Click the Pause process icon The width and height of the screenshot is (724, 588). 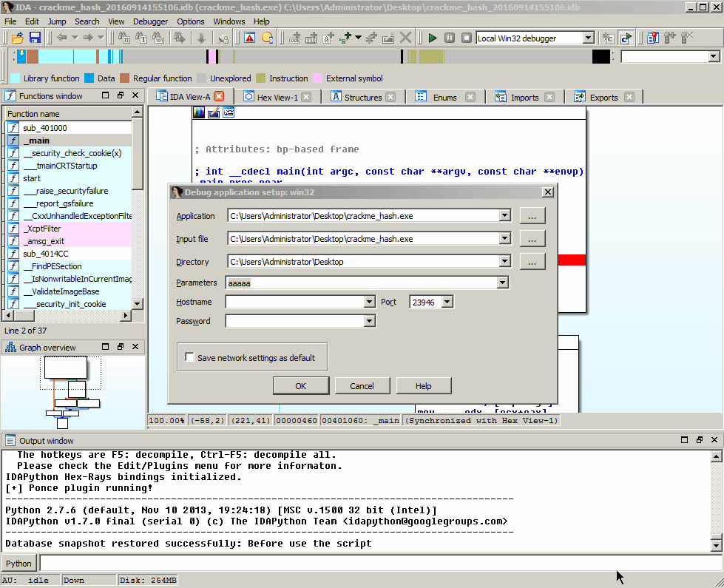point(450,38)
